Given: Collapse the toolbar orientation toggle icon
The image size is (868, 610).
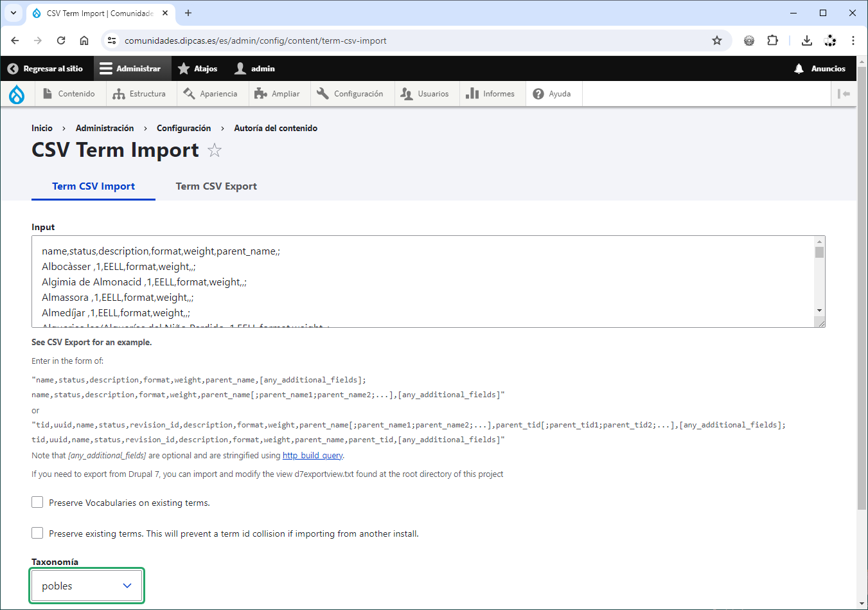Looking at the screenshot, I should (844, 94).
